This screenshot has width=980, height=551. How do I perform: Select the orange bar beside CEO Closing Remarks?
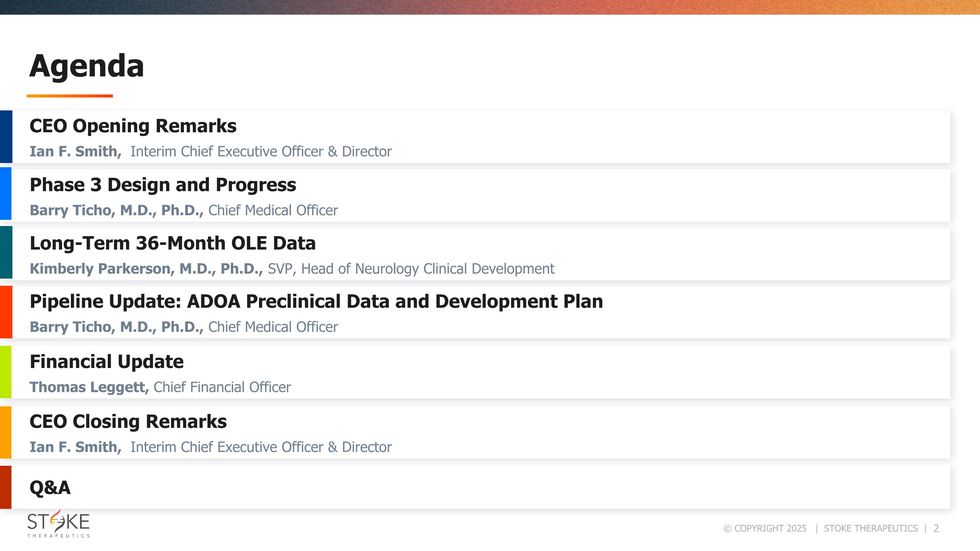click(x=6, y=432)
